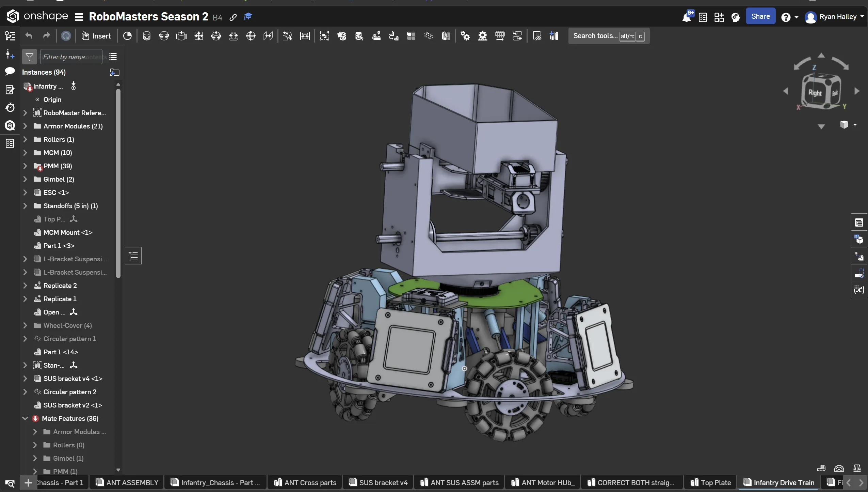
Task: Click the Right face of view cube
Action: tap(815, 93)
